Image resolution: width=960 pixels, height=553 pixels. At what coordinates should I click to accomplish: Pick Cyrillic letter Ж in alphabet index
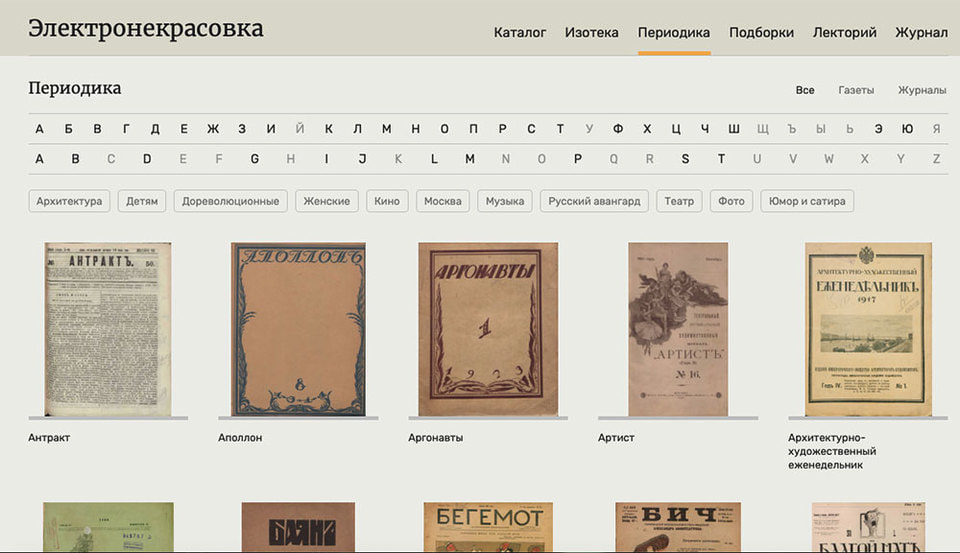213,129
